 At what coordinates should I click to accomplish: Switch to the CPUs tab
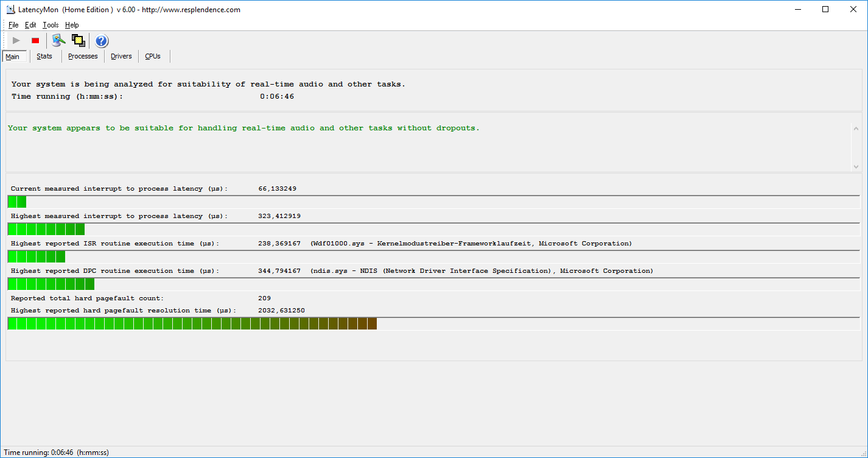coord(153,56)
